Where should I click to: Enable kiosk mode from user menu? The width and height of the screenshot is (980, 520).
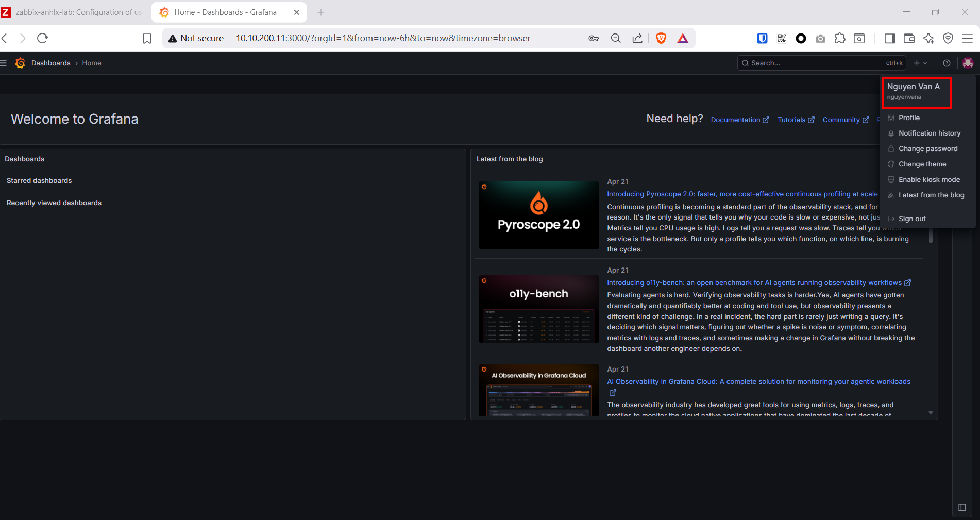(x=929, y=179)
